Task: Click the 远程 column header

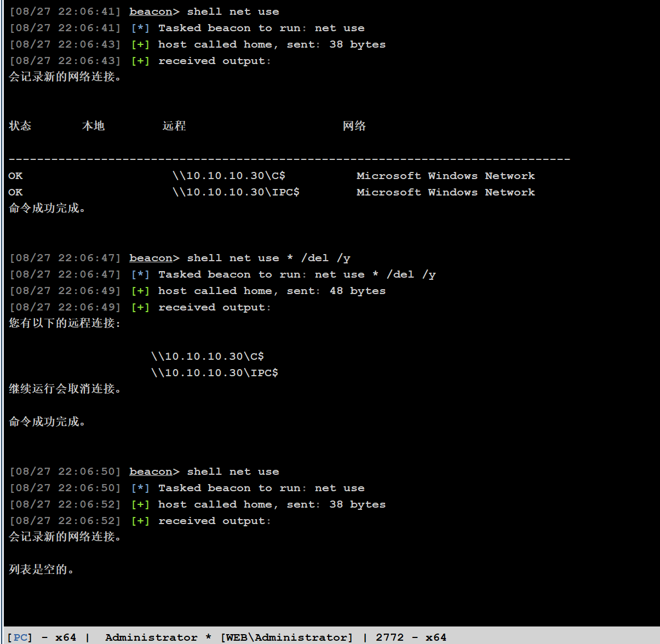Action: coord(174,126)
